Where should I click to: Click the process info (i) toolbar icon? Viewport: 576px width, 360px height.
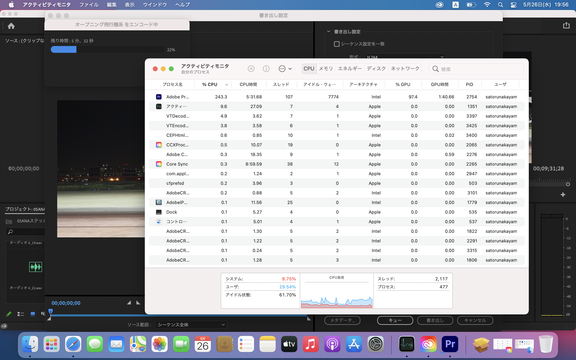coord(266,69)
